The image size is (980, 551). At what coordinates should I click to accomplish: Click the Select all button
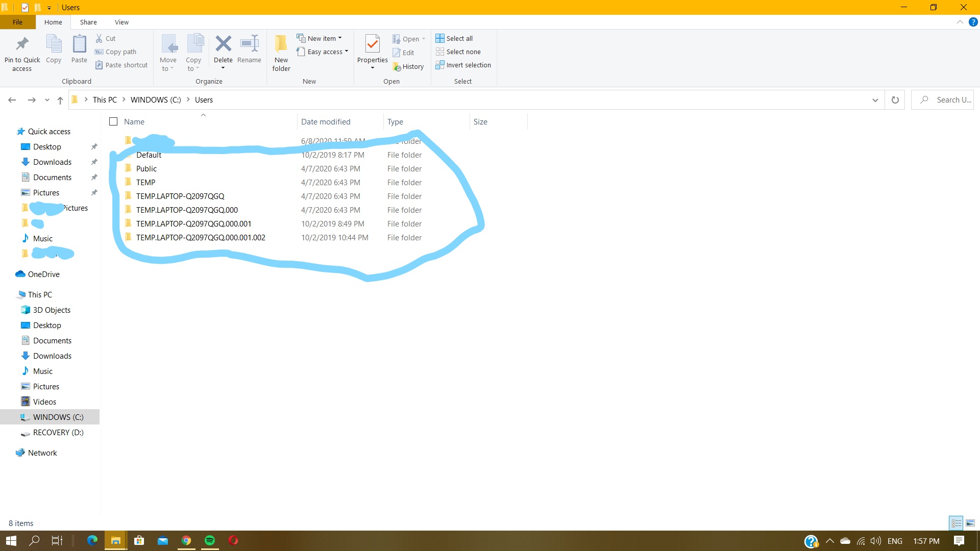tap(454, 38)
